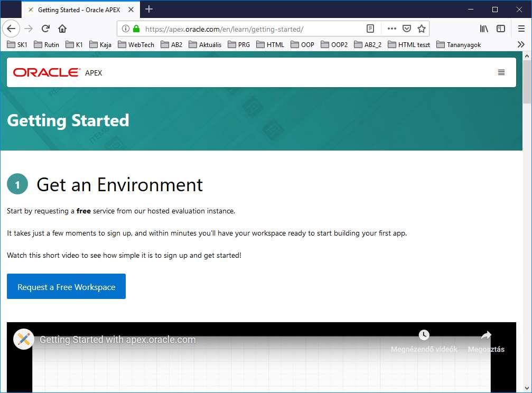Click the YouTube channel avatar icon
The width and height of the screenshot is (532, 393).
(24, 339)
